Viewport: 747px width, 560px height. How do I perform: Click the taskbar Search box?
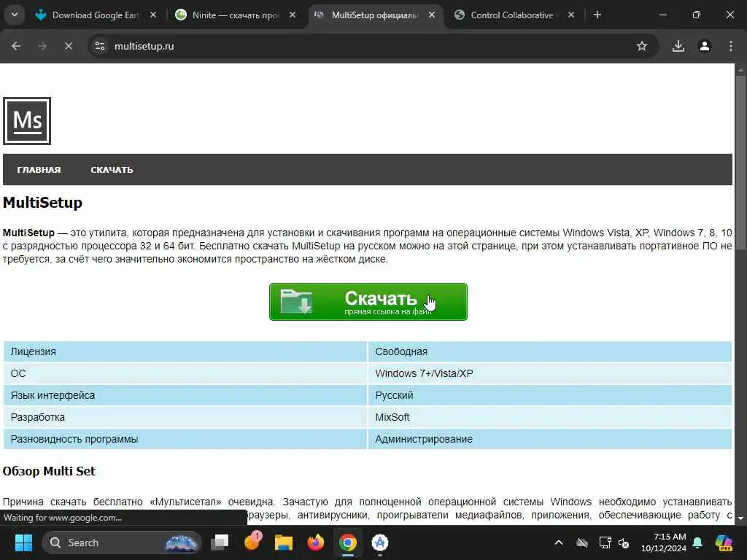pos(122,542)
